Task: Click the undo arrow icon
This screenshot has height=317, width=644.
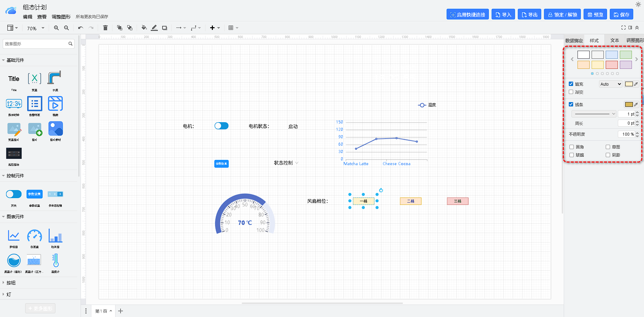Action: point(81,28)
